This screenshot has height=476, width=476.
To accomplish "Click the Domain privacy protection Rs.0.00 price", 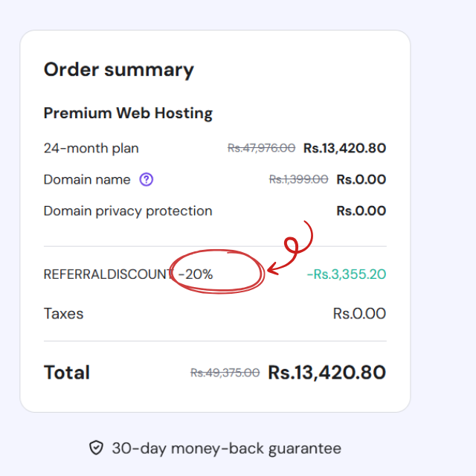I will (x=361, y=211).
